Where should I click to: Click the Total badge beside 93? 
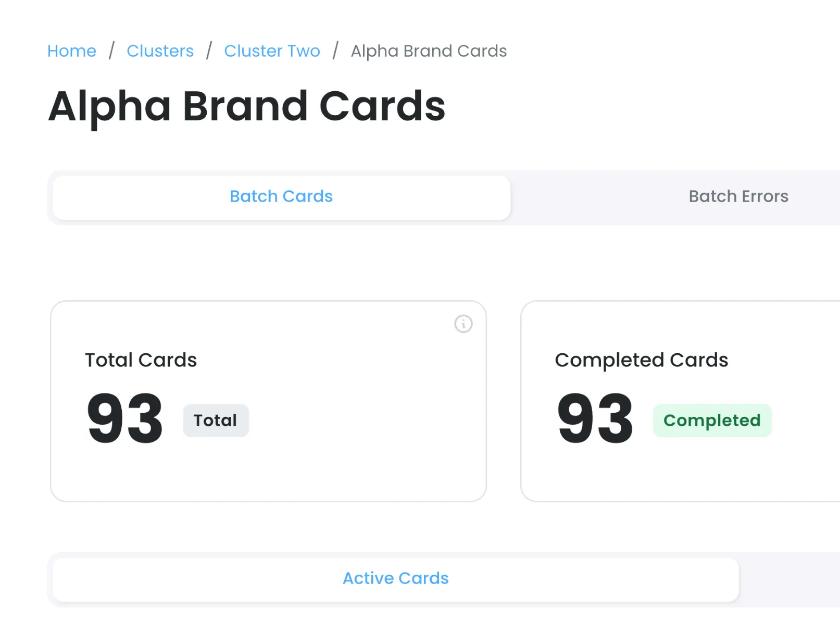pos(216,420)
